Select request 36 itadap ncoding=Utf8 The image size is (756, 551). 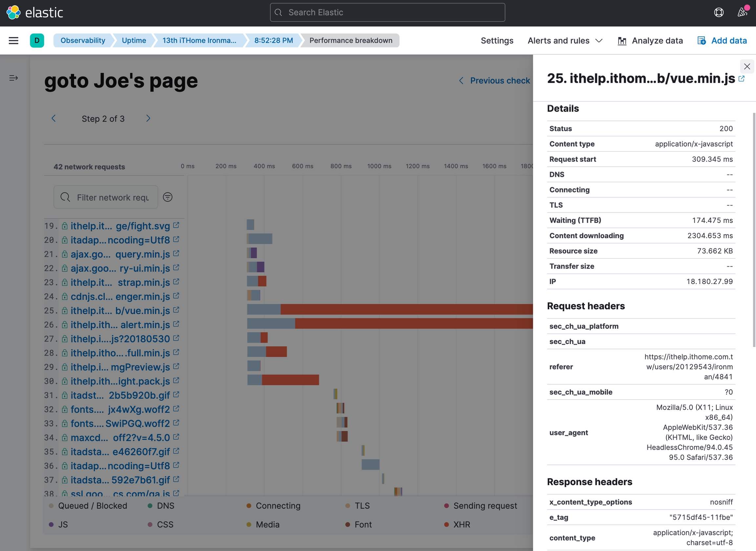[x=120, y=466]
